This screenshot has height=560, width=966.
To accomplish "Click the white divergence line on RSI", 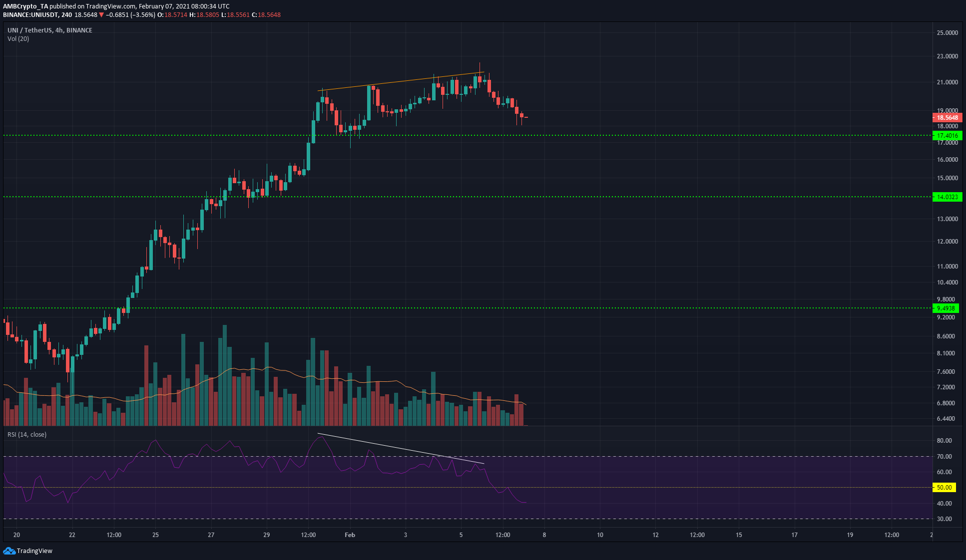I will (401, 448).
